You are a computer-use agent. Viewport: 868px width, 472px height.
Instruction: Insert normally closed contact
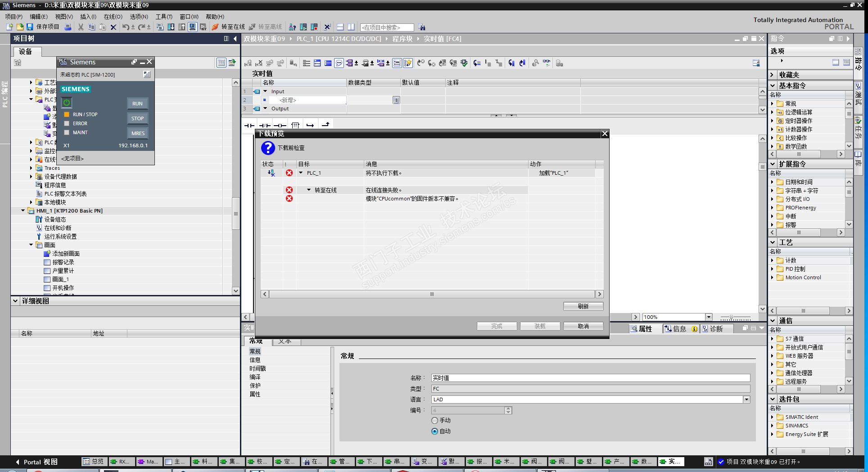pos(265,125)
